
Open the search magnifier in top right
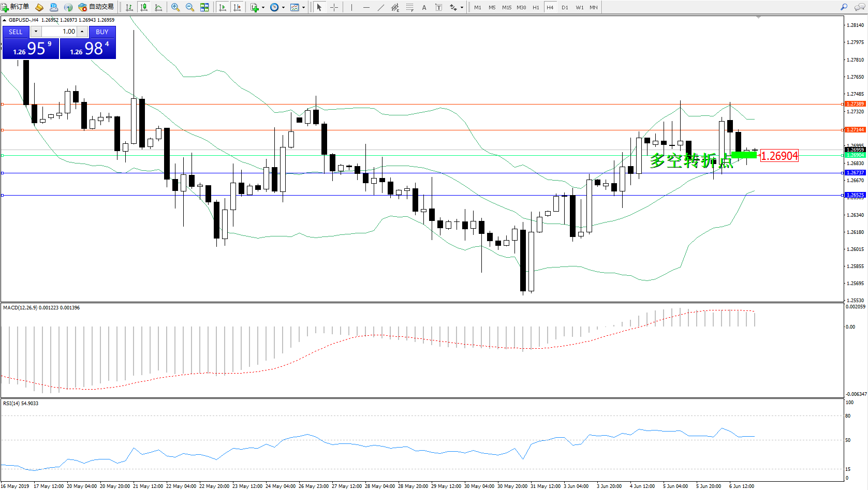(x=844, y=7)
